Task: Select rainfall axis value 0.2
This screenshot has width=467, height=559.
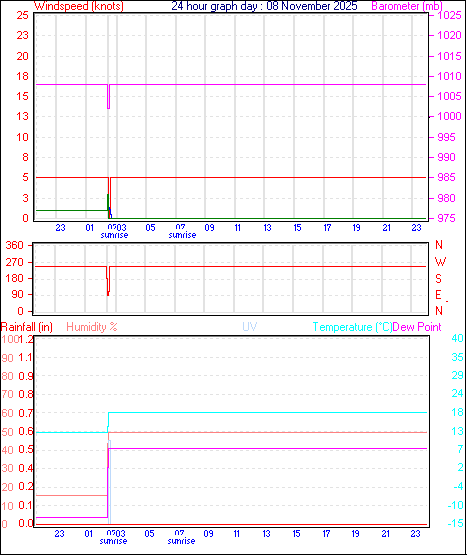Action: [x=26, y=487]
